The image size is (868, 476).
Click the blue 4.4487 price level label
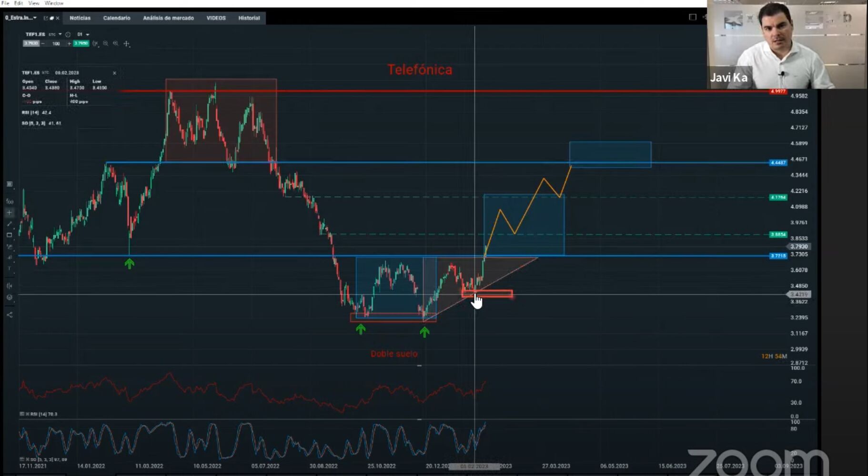coord(778,163)
